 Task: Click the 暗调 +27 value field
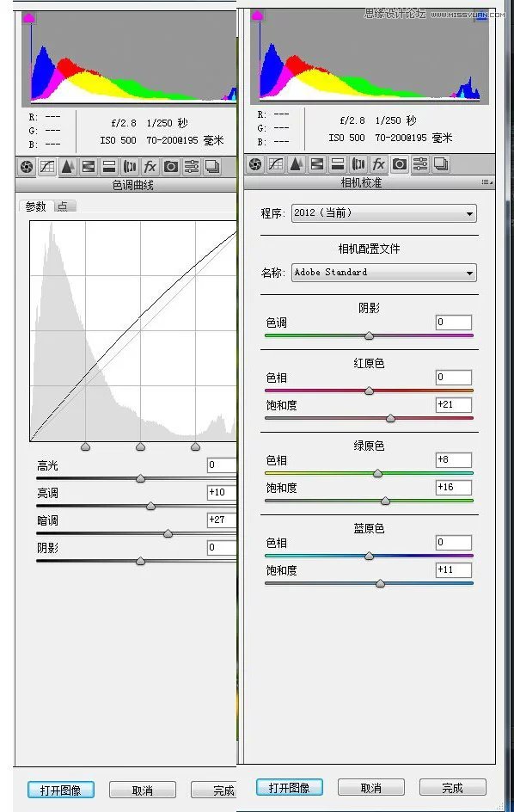(222, 520)
